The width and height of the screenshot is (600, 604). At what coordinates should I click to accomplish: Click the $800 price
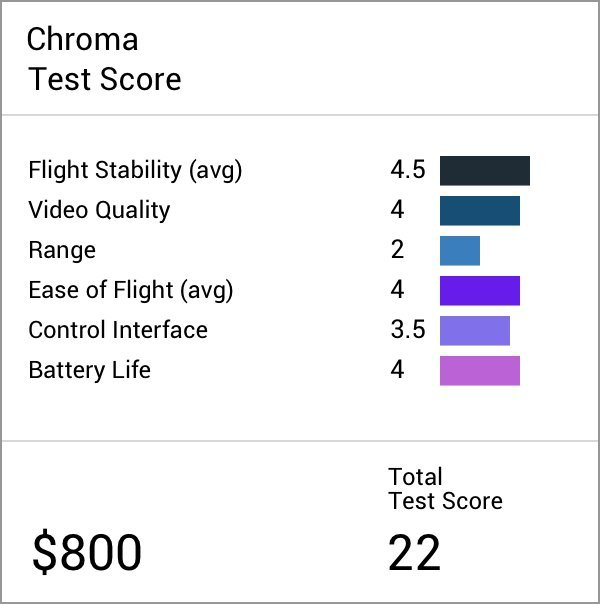tap(86, 553)
